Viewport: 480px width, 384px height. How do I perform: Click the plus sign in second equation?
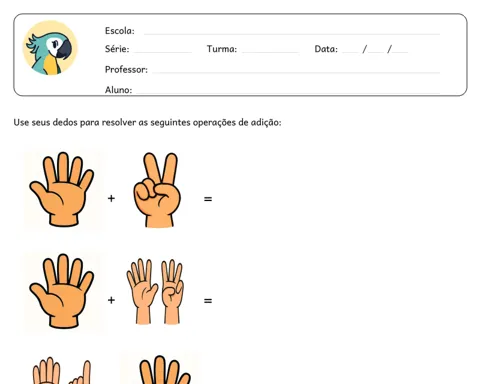pyautogui.click(x=111, y=300)
